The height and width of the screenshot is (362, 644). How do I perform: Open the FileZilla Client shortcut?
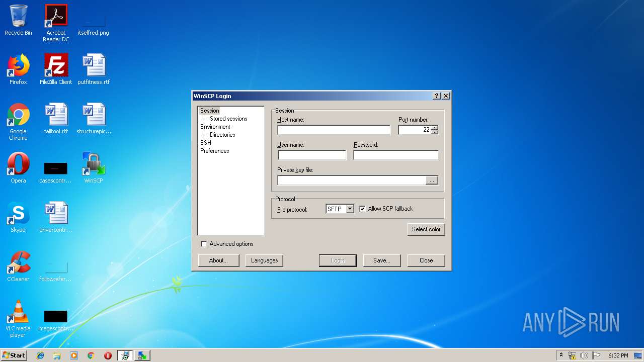(x=56, y=69)
